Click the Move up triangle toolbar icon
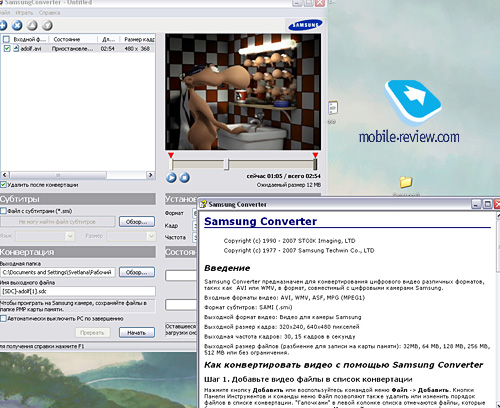The image size is (500, 408). pyautogui.click(x=32, y=25)
